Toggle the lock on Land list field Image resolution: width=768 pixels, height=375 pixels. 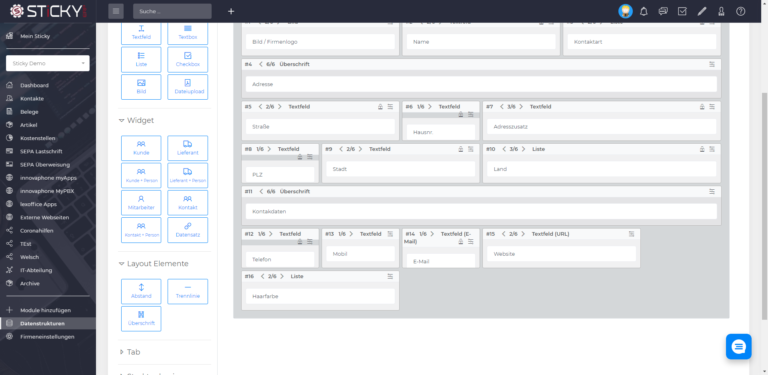pyautogui.click(x=702, y=149)
